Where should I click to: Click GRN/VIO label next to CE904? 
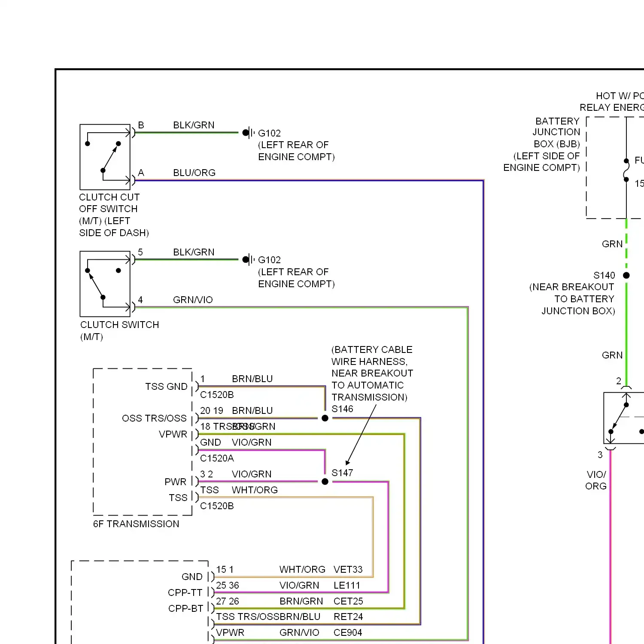click(299, 632)
